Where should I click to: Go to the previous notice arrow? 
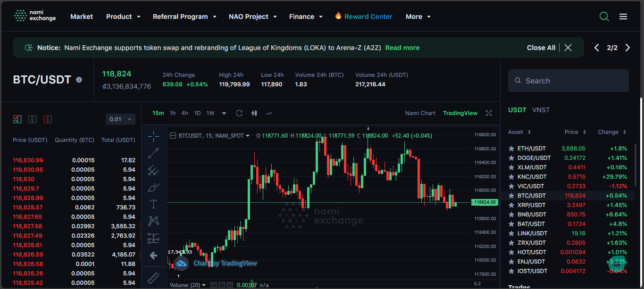coord(597,48)
